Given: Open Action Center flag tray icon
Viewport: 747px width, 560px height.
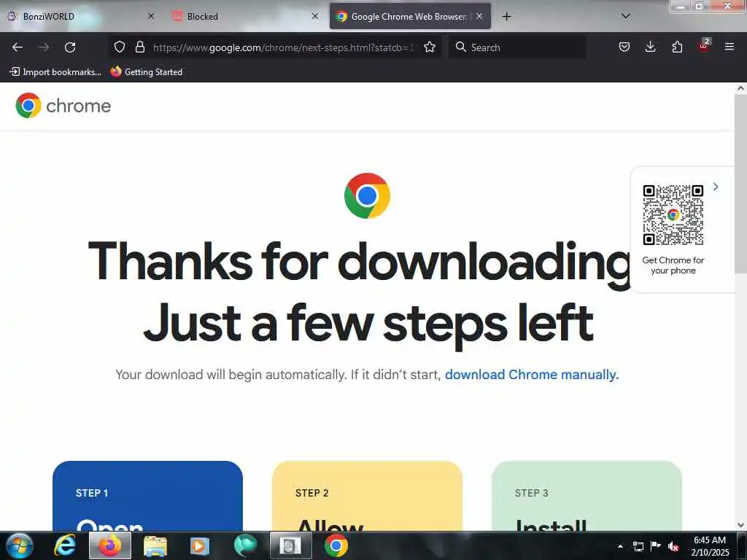Looking at the screenshot, I should 656,546.
